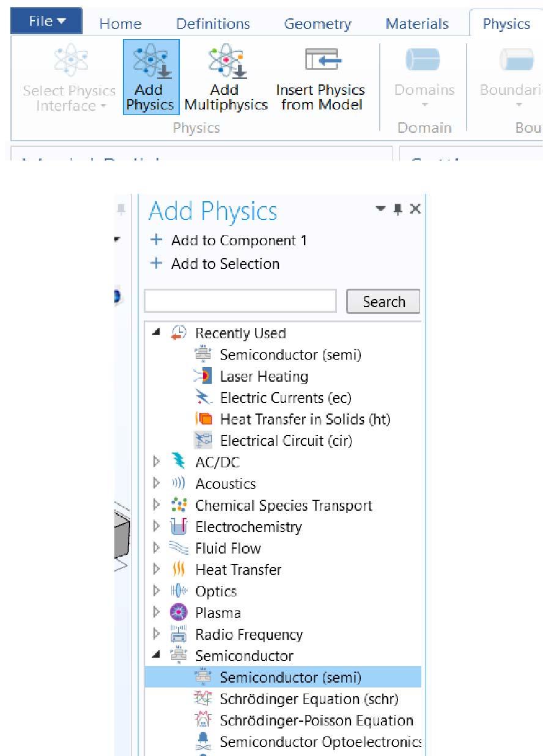Click the Schrödinger Equation icon

(x=202, y=699)
